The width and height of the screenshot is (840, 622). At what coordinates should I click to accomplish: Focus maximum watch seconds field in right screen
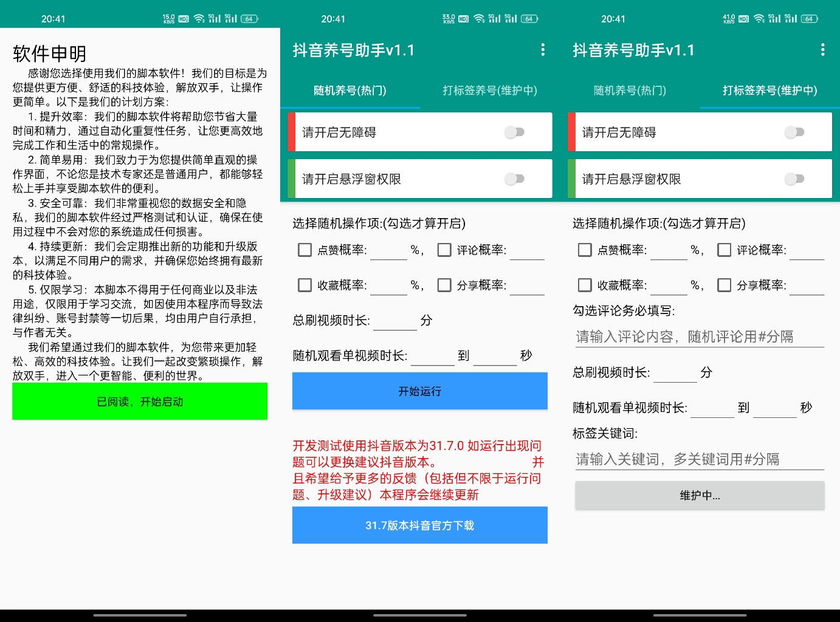pyautogui.click(x=775, y=407)
